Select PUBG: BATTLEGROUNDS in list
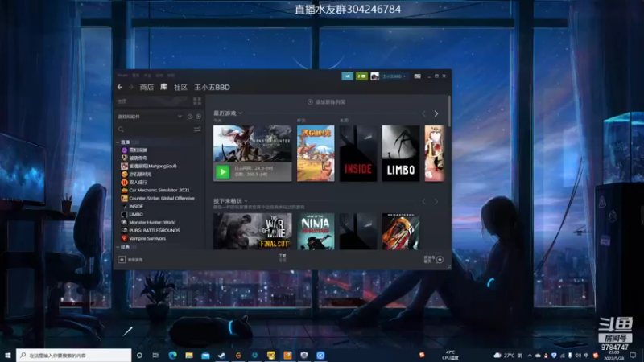 click(x=154, y=230)
